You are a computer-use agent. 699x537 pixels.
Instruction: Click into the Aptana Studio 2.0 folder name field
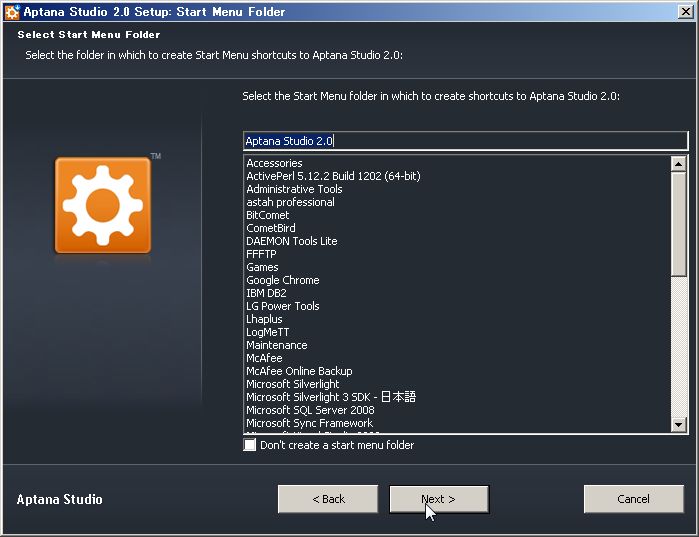coord(465,141)
